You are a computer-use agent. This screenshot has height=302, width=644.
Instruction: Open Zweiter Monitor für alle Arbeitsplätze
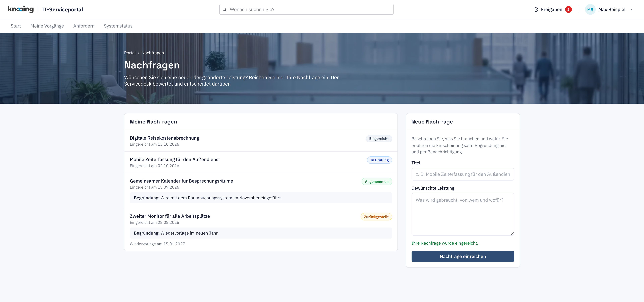(x=170, y=216)
